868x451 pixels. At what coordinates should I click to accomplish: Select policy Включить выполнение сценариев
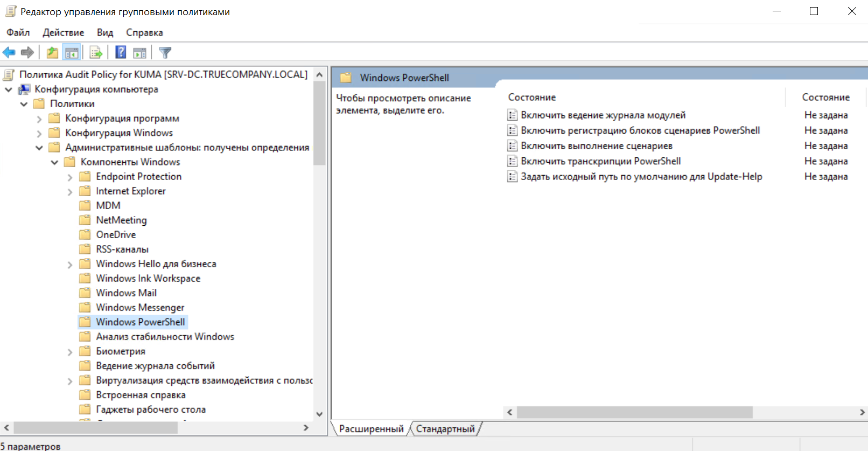[x=596, y=146]
